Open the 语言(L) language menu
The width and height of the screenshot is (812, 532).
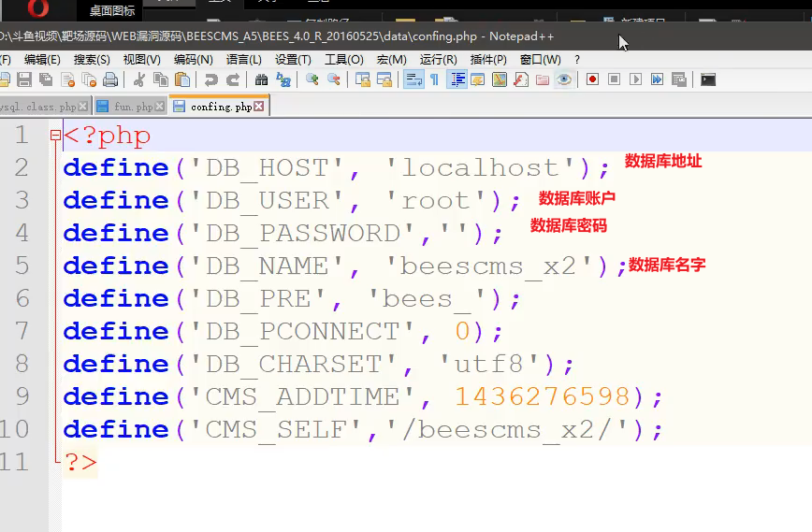243,59
